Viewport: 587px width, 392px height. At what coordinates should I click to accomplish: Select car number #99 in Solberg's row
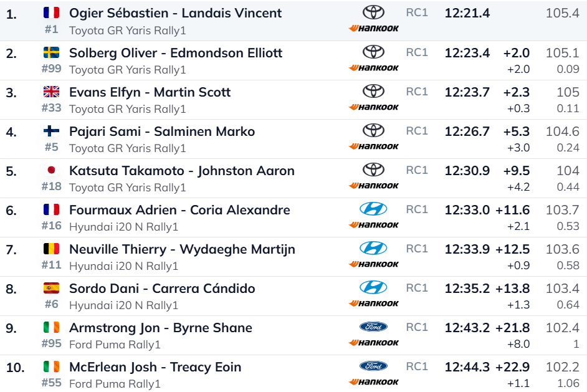click(51, 69)
